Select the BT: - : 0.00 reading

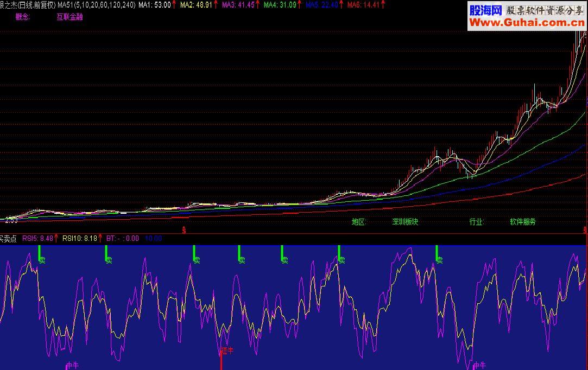pyautogui.click(x=123, y=238)
